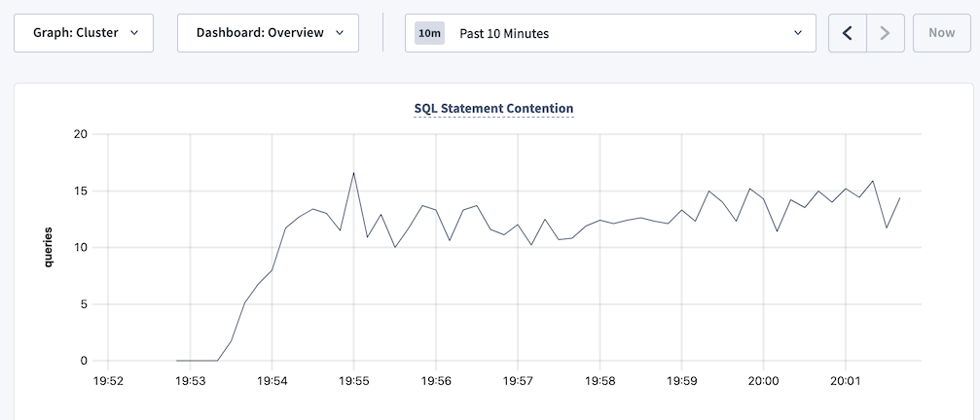Click the last data point on the line
The height and width of the screenshot is (420, 980).
click(x=899, y=198)
